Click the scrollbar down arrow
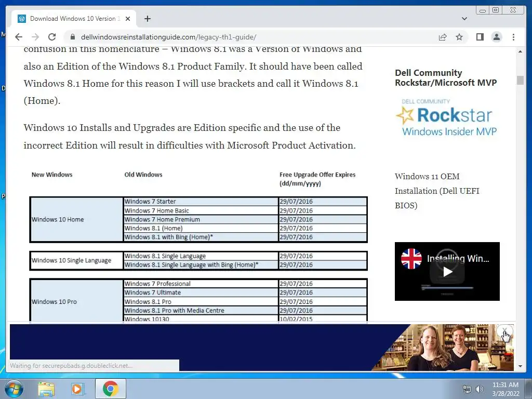This screenshot has height=399, width=532. coord(520,366)
